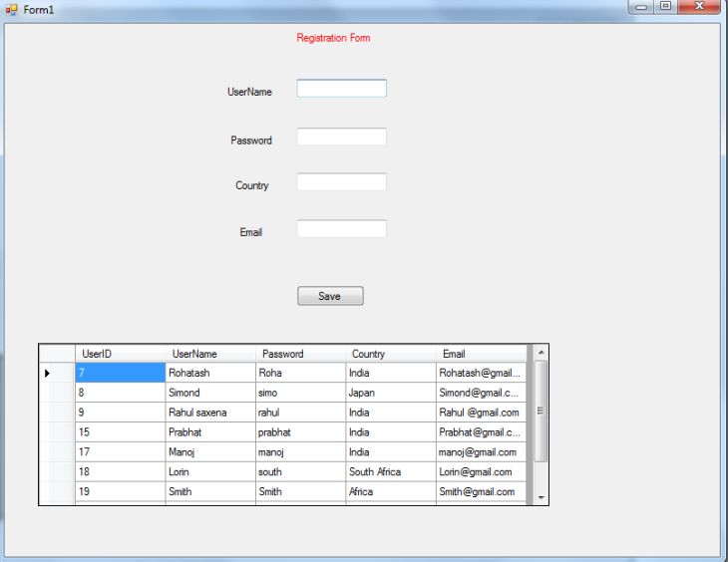Select the UserID cell with value 8
The image size is (728, 562).
pos(121,393)
